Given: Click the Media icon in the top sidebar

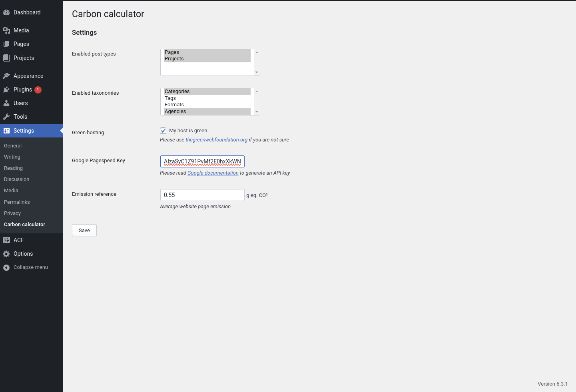Looking at the screenshot, I should (x=6, y=30).
